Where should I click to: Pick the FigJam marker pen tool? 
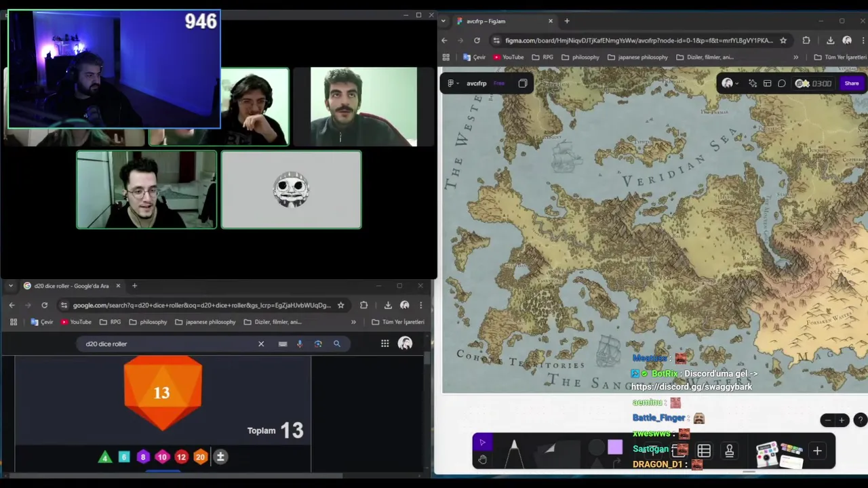coord(514,453)
